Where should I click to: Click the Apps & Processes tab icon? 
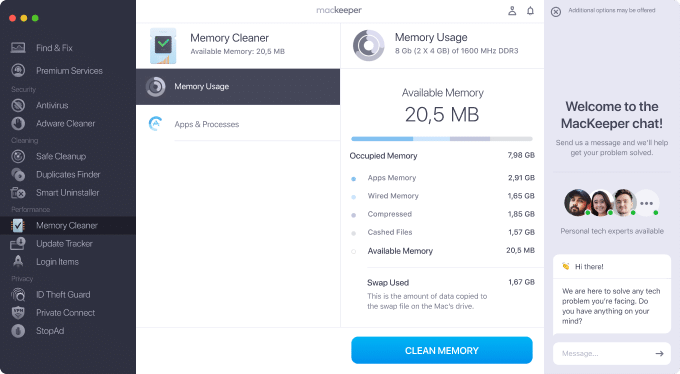coord(155,124)
